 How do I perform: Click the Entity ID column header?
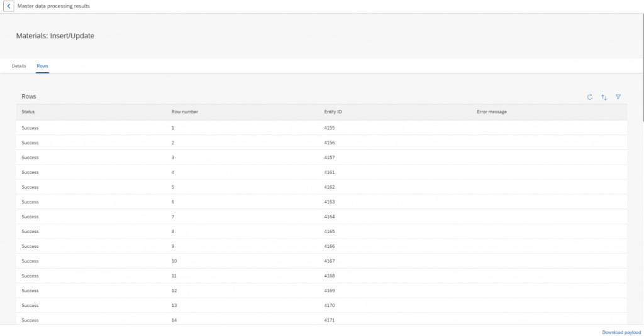333,112
